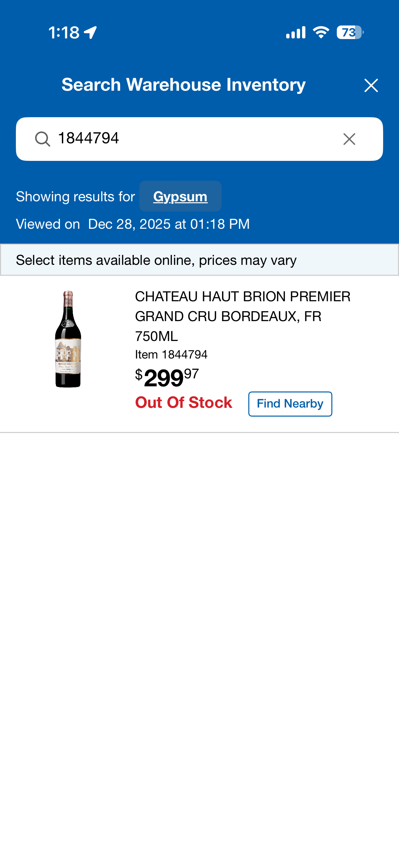Tap the cellular signal bars icon
This screenshot has height=868, width=399.
296,33
